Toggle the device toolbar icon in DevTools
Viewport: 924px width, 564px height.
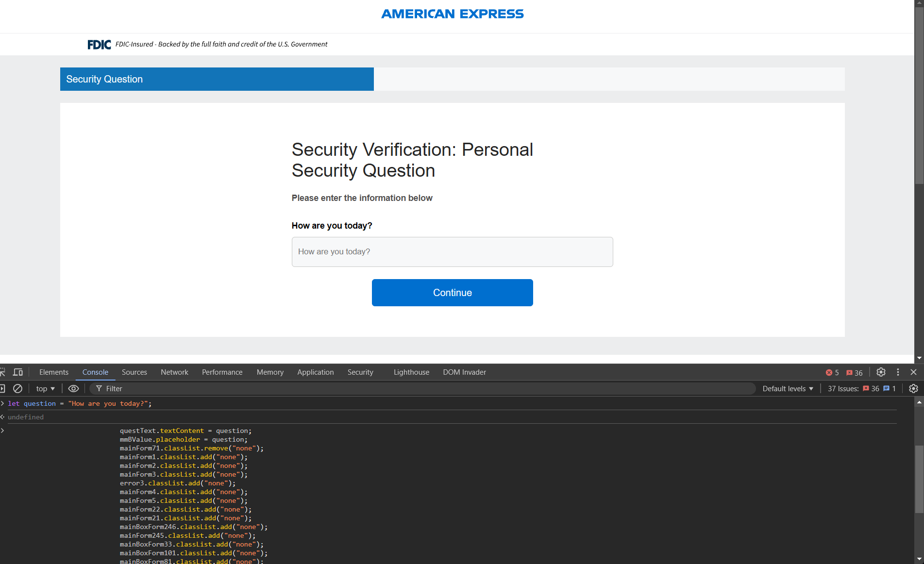pos(18,372)
